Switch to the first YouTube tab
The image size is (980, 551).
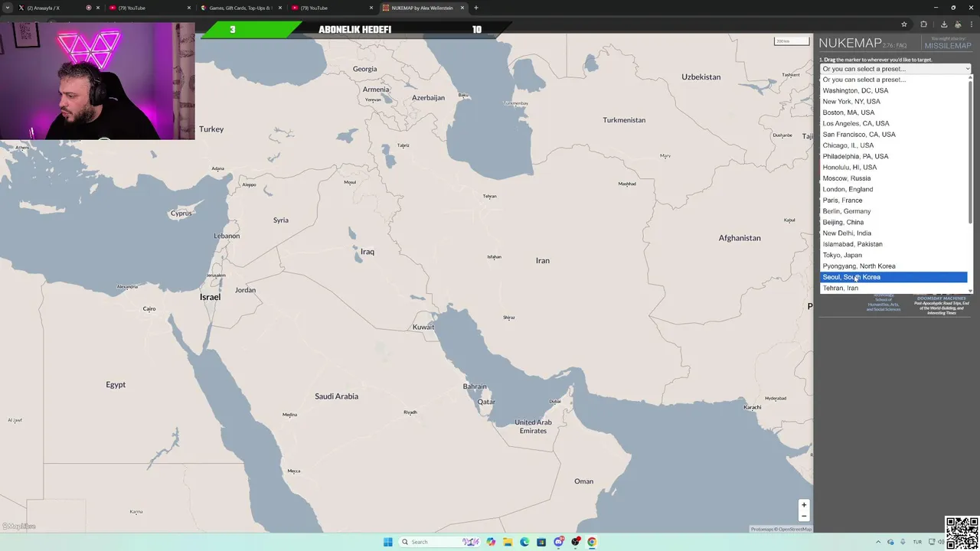pyautogui.click(x=149, y=8)
